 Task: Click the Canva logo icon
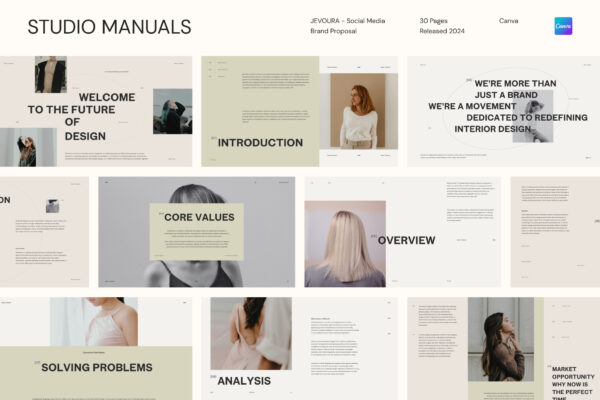563,26
